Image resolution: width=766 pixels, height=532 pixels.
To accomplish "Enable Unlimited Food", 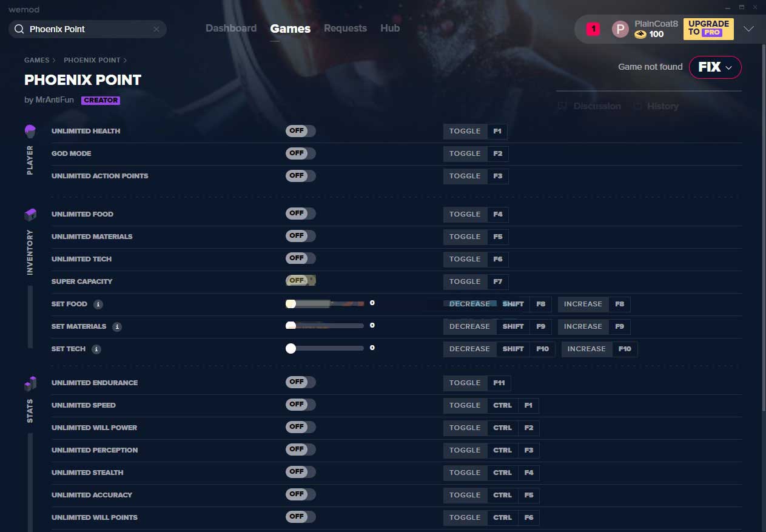I will click(300, 214).
